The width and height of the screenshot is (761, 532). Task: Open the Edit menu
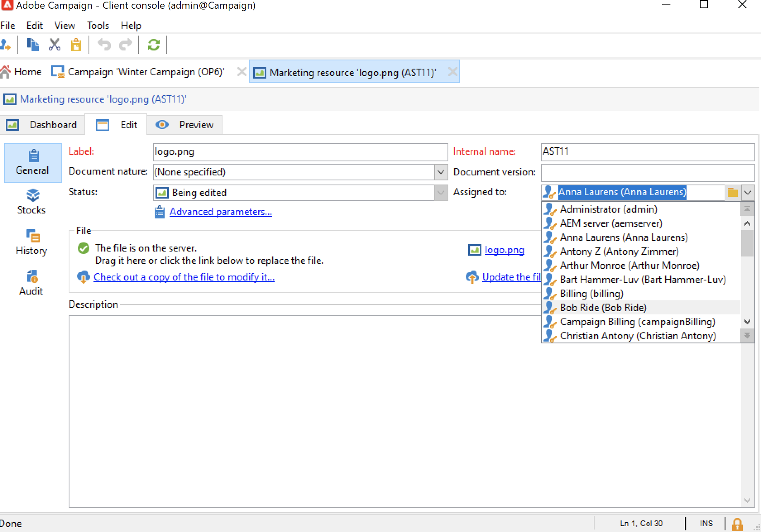click(x=35, y=26)
